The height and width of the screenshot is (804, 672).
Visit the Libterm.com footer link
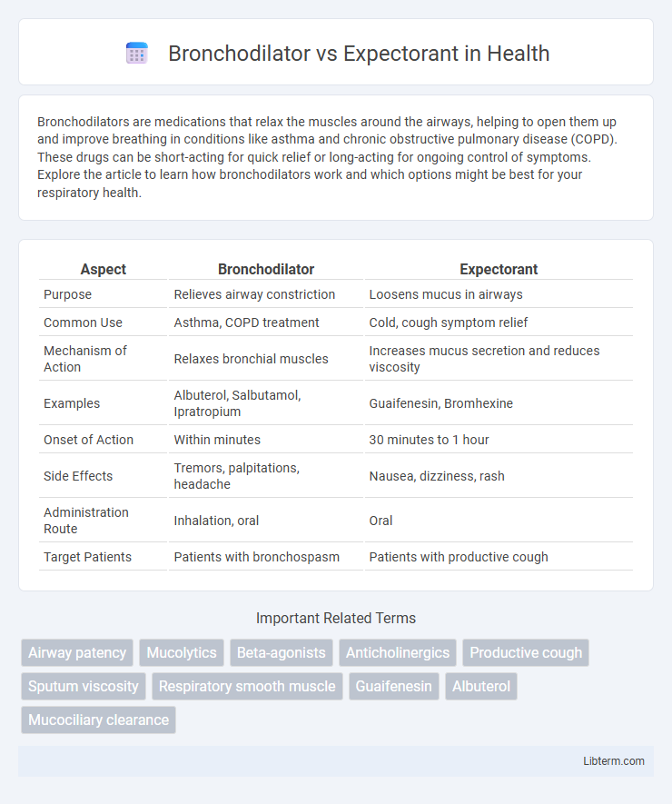614,761
